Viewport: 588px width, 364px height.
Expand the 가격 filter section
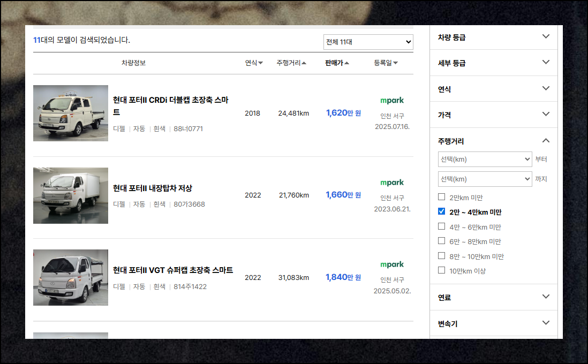(x=494, y=115)
